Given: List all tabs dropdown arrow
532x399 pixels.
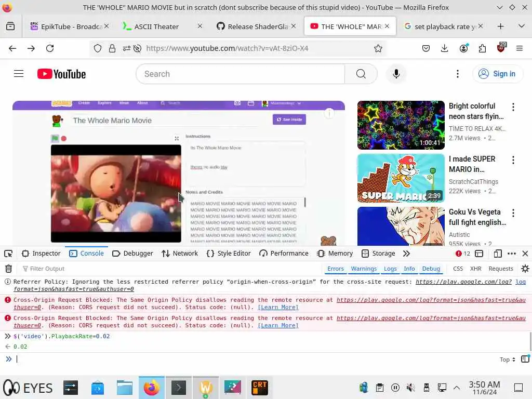Looking at the screenshot, I should point(522,26).
